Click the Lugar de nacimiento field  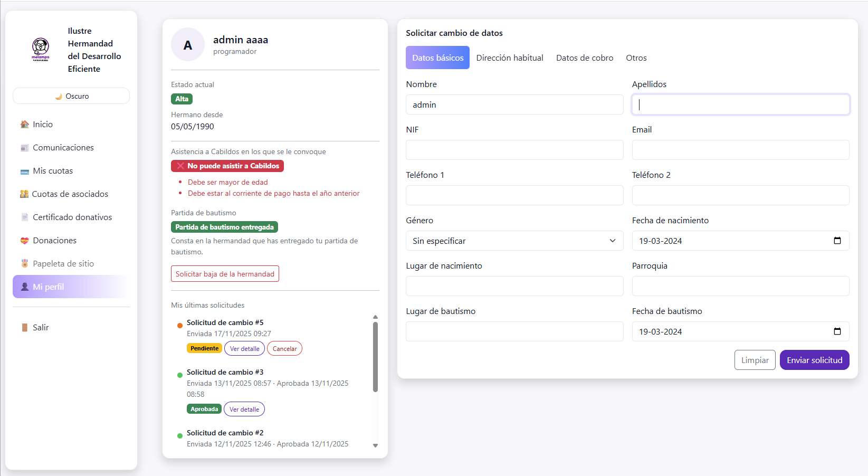pos(514,286)
